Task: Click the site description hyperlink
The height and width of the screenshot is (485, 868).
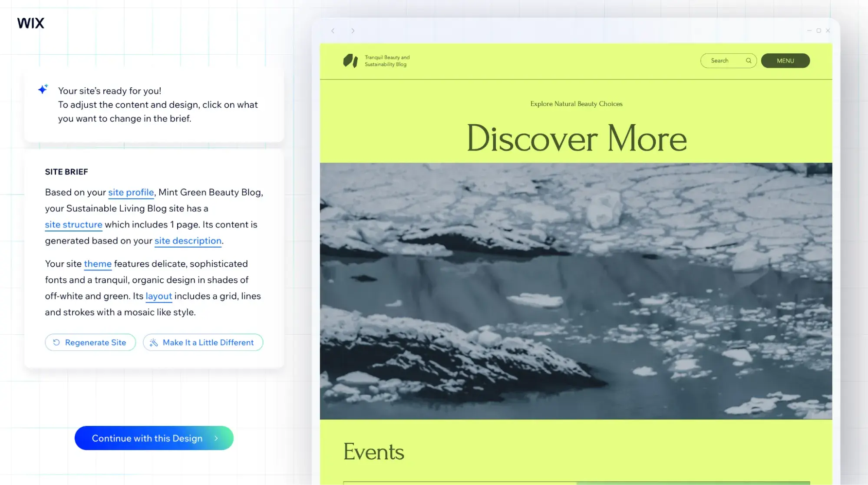Action: point(188,241)
